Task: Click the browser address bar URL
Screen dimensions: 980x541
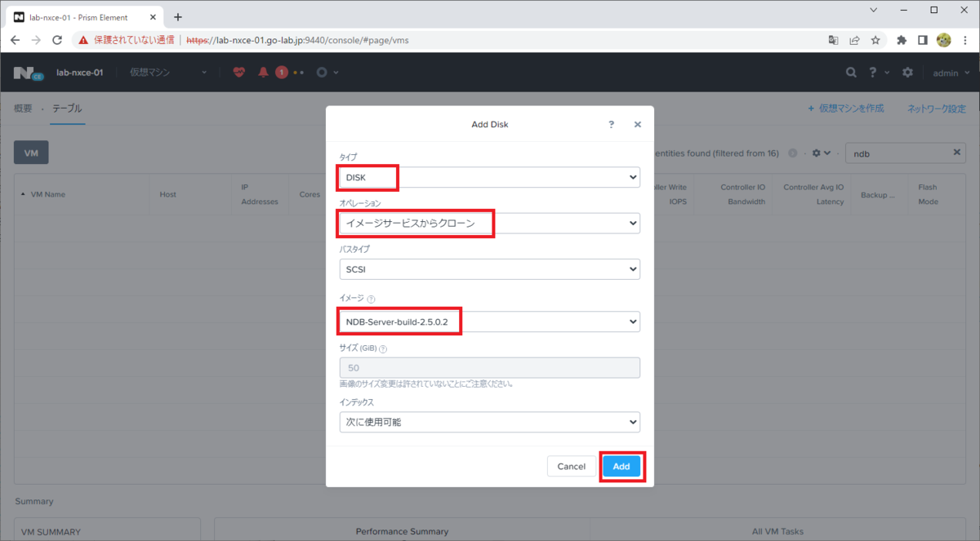Action: 298,39
